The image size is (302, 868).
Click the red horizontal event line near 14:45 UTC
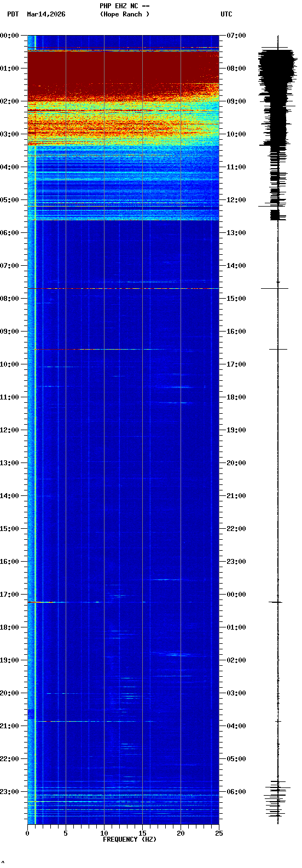[123, 288]
